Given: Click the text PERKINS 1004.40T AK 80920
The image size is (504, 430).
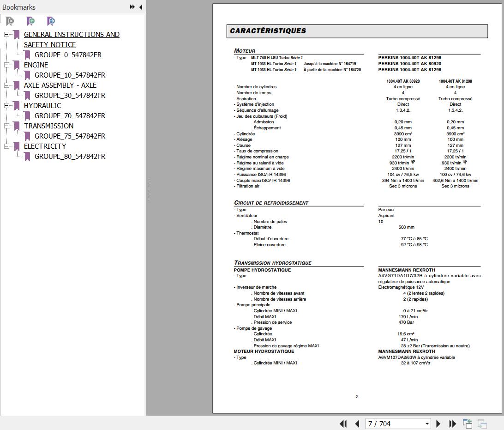Looking at the screenshot, I should tap(409, 64).
